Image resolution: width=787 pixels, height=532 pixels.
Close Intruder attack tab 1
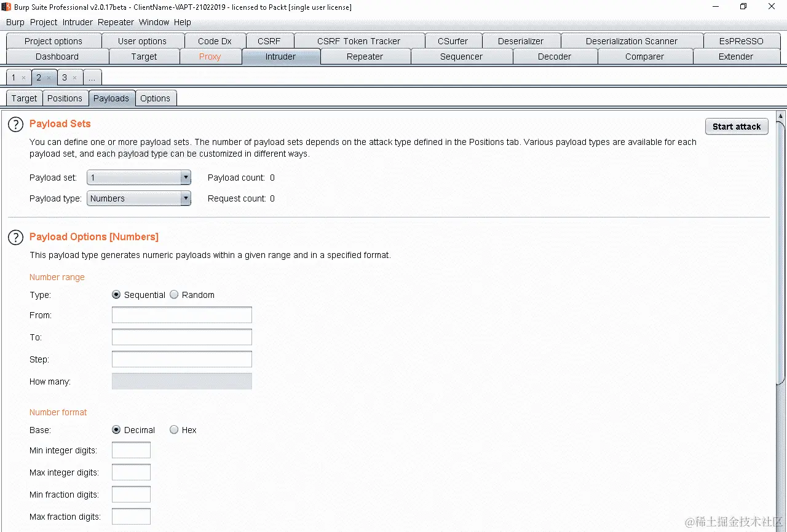[x=23, y=78]
